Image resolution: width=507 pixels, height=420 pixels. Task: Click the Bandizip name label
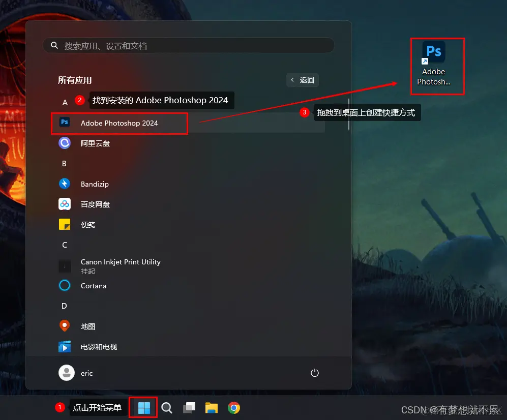pos(95,184)
